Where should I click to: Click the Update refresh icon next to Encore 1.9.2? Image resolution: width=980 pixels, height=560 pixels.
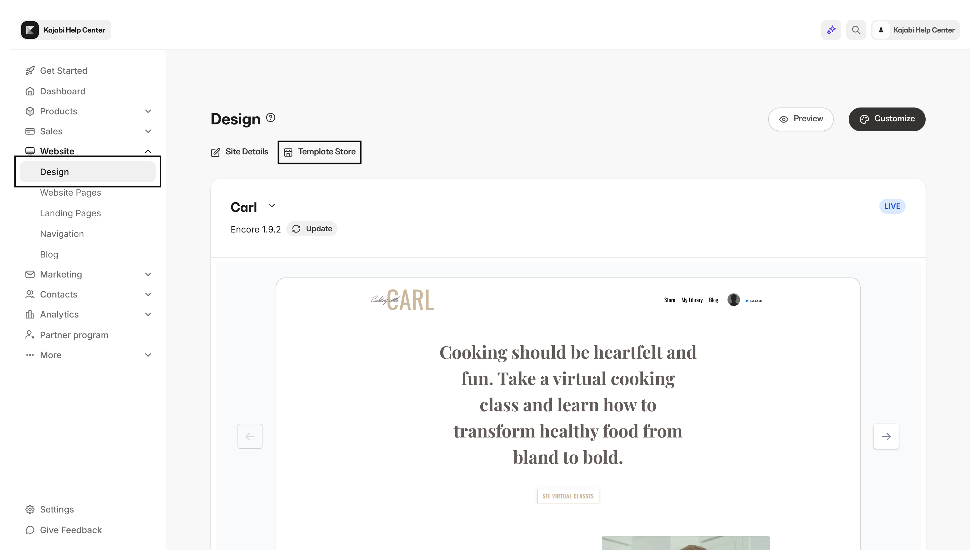pos(296,228)
